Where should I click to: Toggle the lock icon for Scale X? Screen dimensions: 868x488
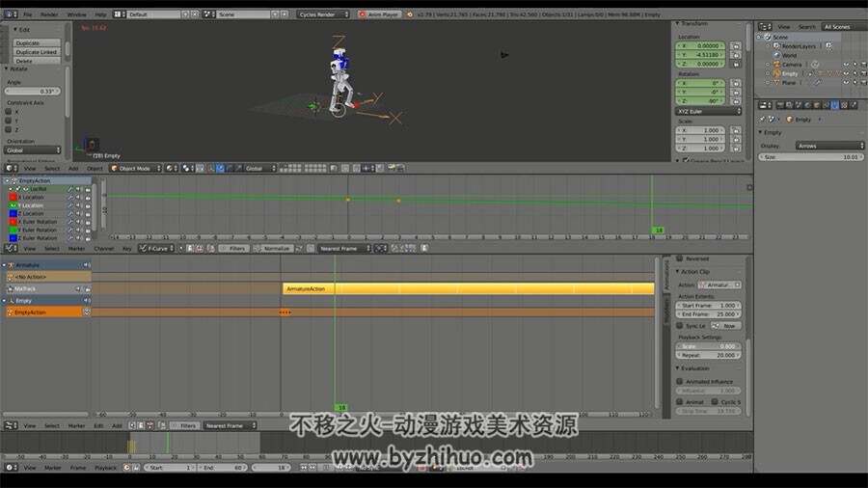coord(736,130)
